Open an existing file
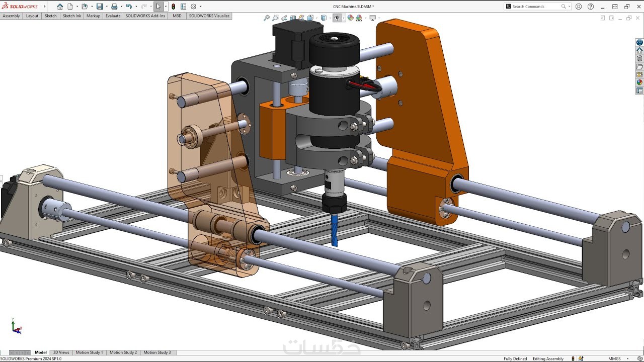The height and width of the screenshot is (362, 644). [85, 7]
